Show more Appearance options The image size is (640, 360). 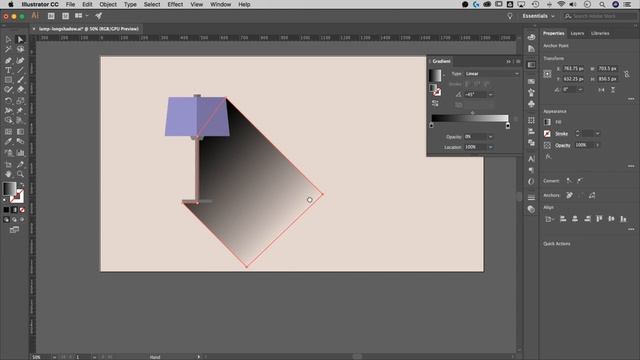[631, 166]
